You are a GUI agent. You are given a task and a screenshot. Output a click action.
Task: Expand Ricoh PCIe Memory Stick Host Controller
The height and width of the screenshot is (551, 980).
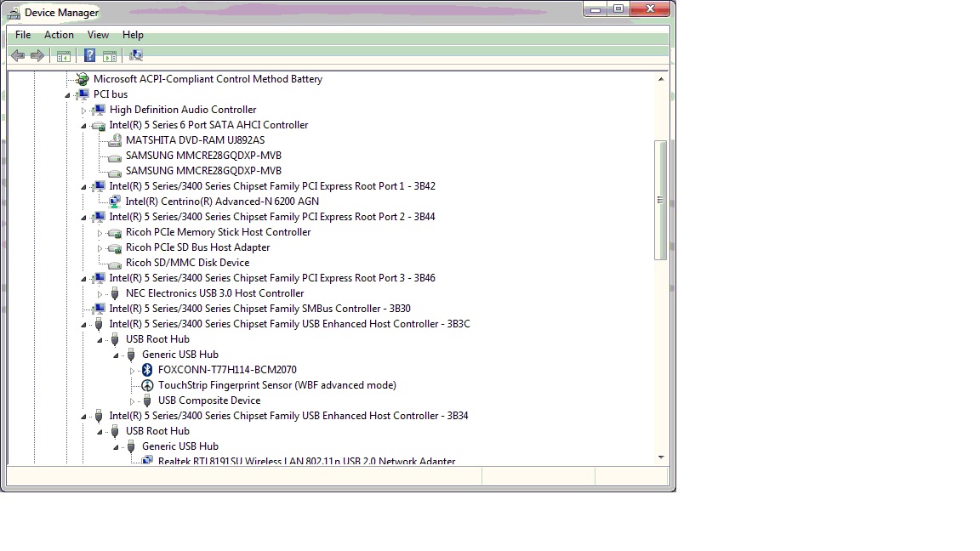100,233
